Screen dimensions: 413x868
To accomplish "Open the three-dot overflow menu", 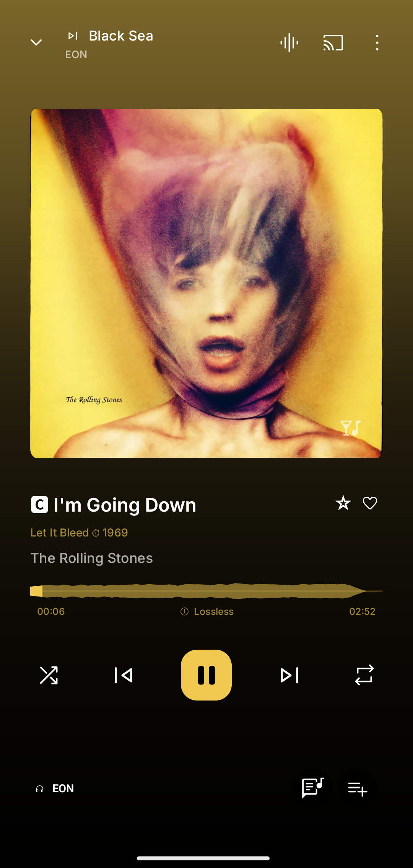I will [x=377, y=42].
